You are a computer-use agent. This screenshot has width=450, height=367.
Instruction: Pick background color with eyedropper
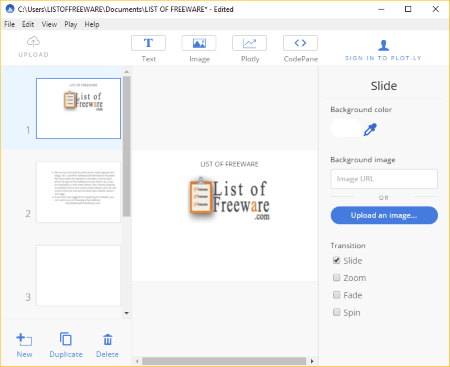[x=370, y=129]
